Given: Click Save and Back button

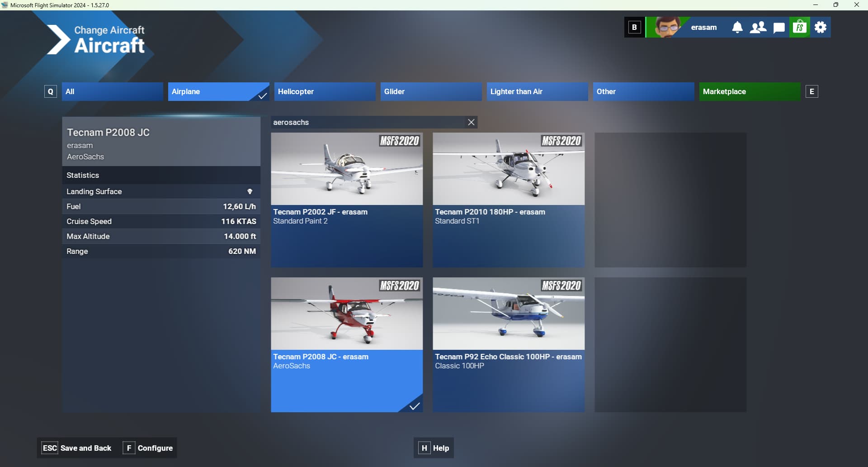Looking at the screenshot, I should (x=76, y=448).
